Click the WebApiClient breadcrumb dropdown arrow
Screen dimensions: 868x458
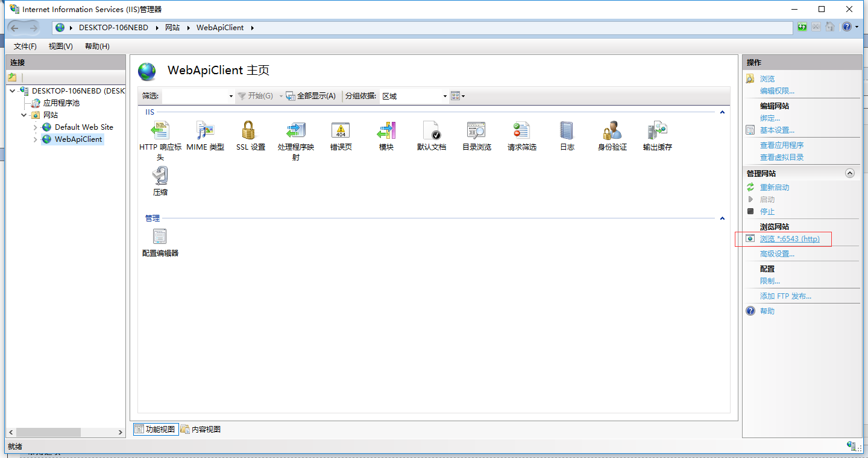click(252, 28)
